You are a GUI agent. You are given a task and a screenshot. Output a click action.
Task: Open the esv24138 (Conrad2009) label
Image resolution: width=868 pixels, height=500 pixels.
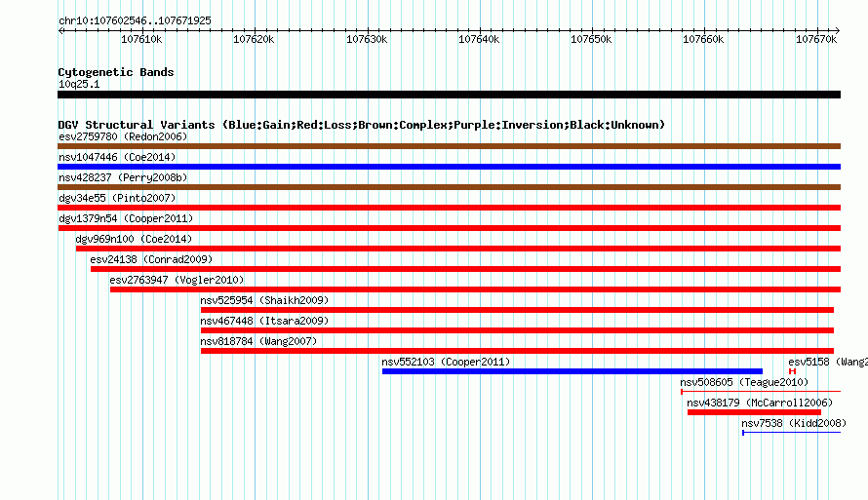[151, 259]
